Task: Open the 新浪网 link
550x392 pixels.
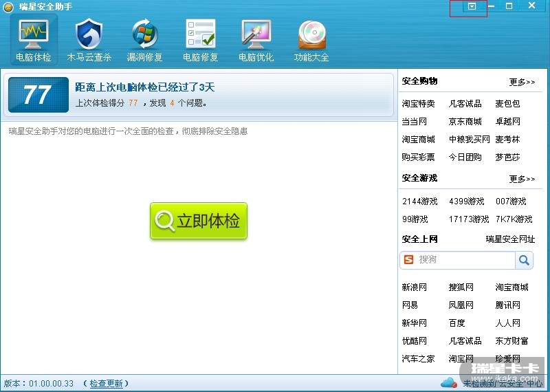Action: pyautogui.click(x=415, y=287)
